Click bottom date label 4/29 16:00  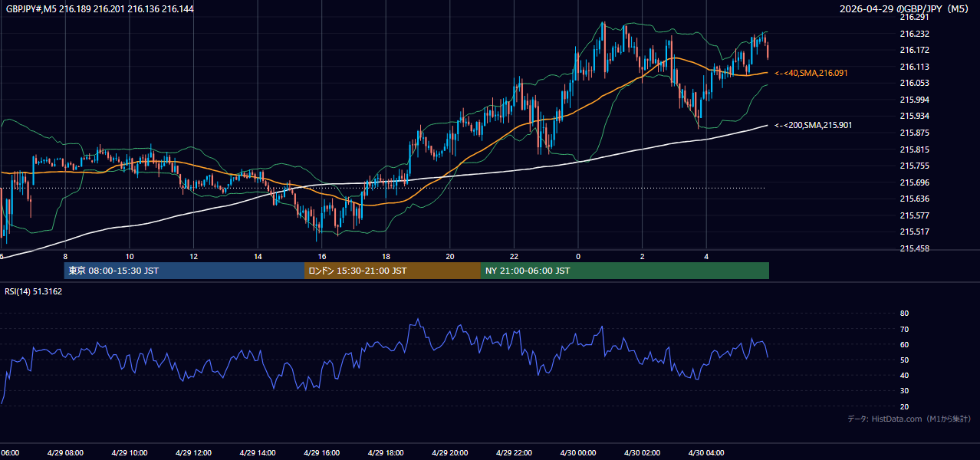(x=321, y=453)
